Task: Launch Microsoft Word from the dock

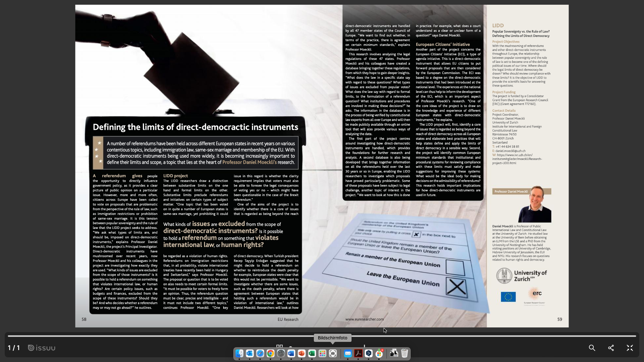Action: click(291, 354)
